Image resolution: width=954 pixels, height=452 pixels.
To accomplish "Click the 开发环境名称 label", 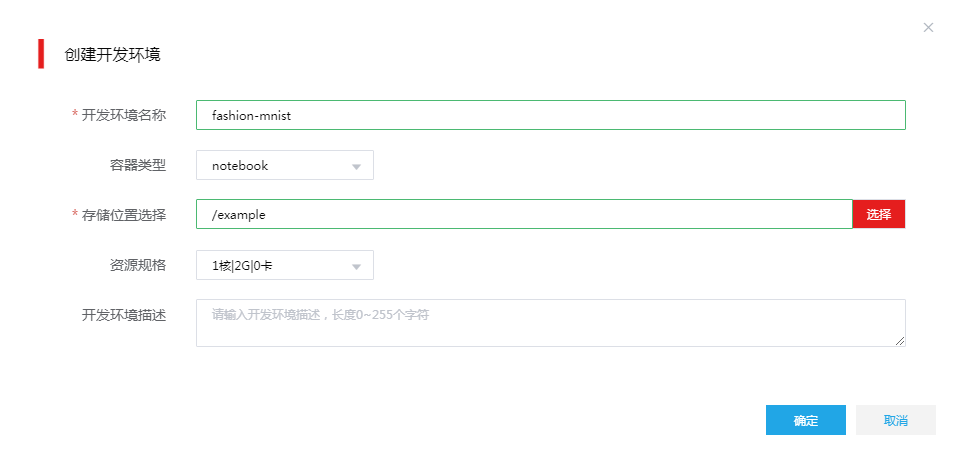I will [124, 114].
